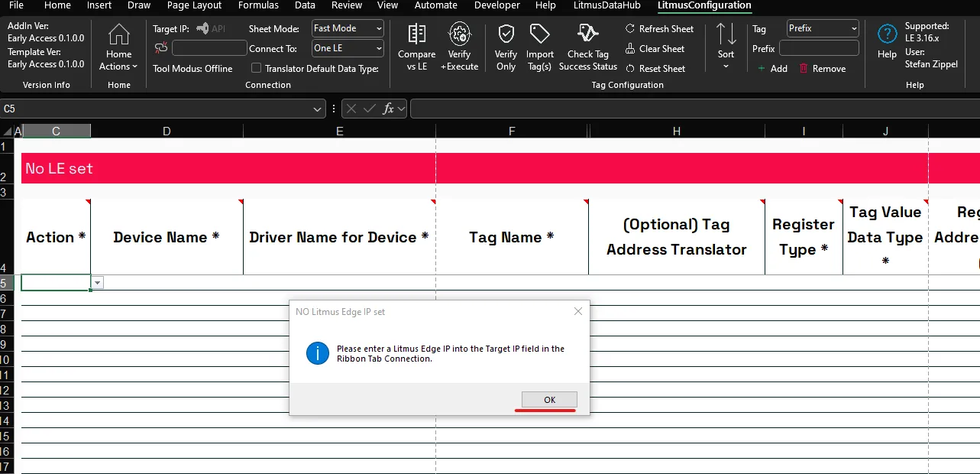This screenshot has width=980, height=474.
Task: Switch to the Developer tab
Action: (497, 5)
